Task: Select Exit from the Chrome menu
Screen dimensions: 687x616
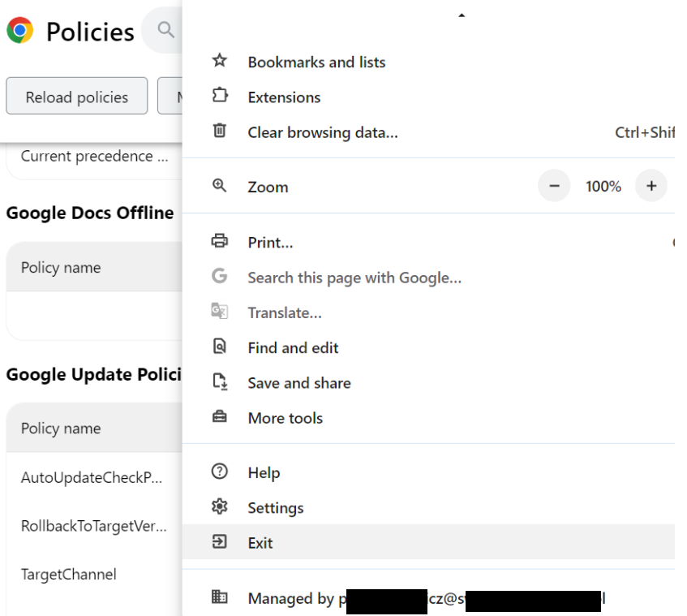Action: click(428, 542)
